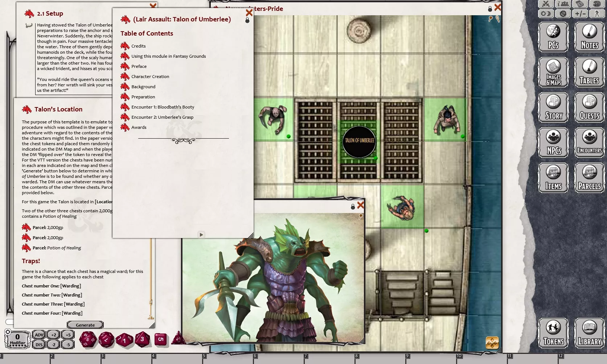Click the Chest number Two Warding field
This screenshot has height=364, width=607.
pyautogui.click(x=72, y=295)
